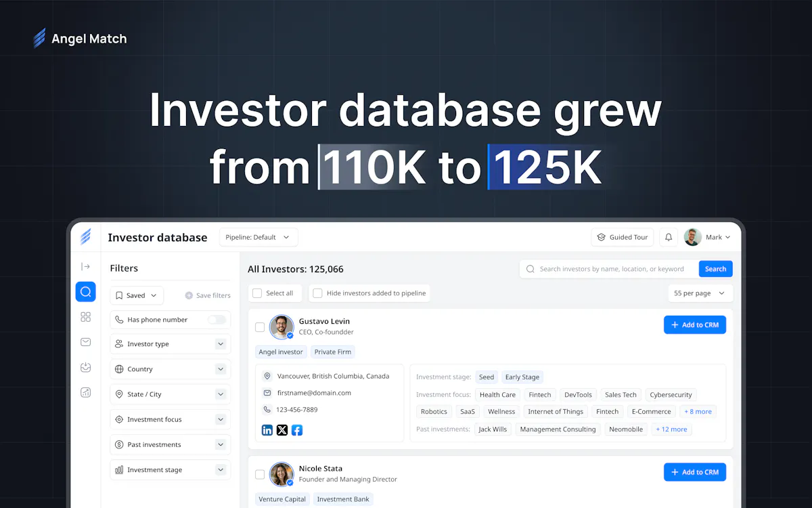The height and width of the screenshot is (508, 812).
Task: Change the 55 per page dropdown
Action: click(x=700, y=293)
